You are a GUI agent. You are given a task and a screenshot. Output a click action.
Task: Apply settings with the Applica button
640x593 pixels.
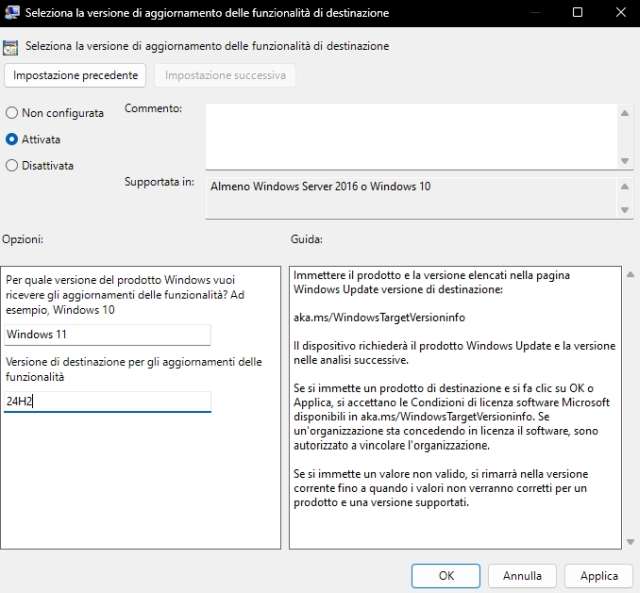(599, 576)
